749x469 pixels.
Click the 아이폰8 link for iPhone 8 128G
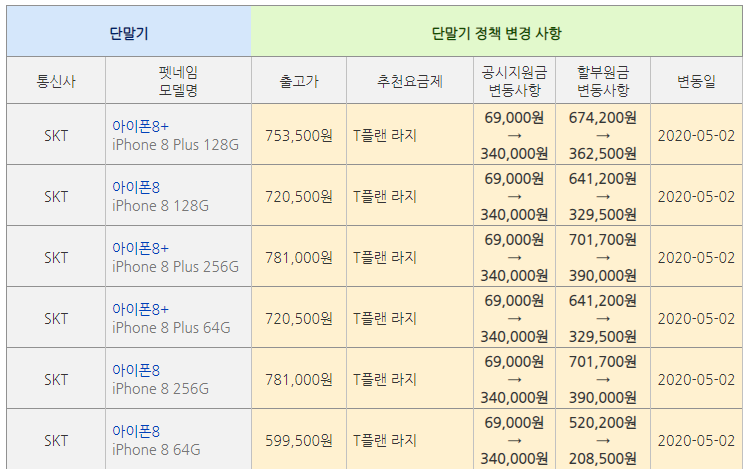(x=135, y=187)
